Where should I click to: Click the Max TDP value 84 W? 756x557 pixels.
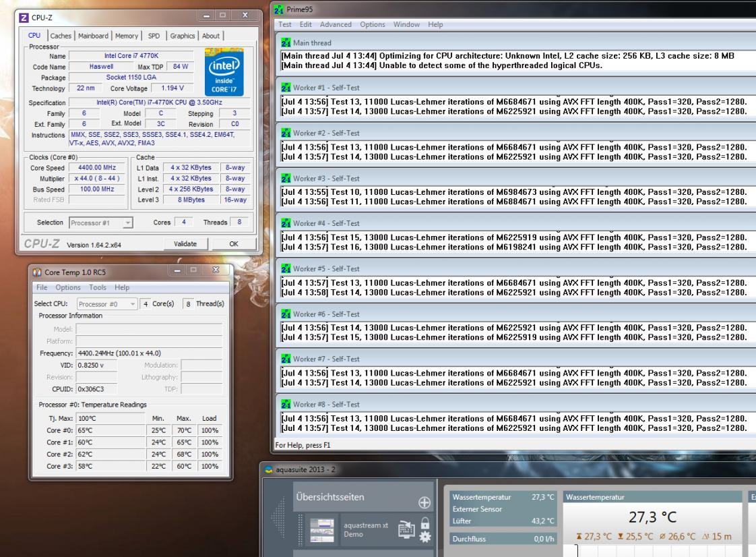click(181, 66)
